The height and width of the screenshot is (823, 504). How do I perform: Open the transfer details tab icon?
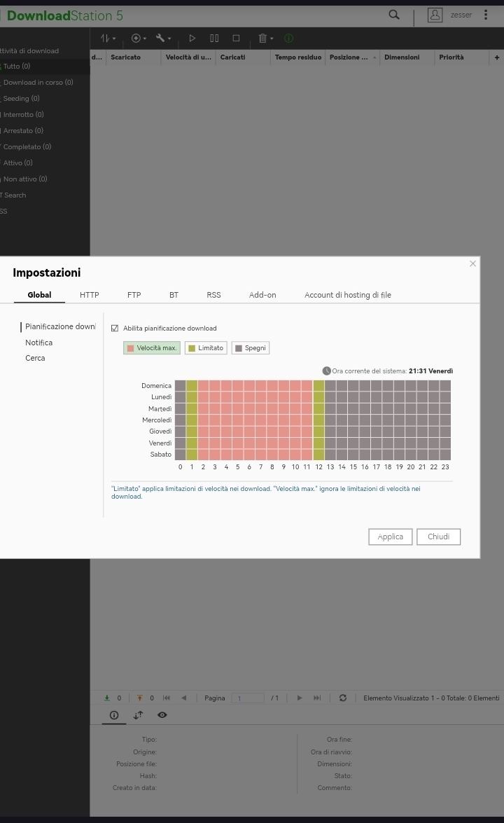click(138, 715)
